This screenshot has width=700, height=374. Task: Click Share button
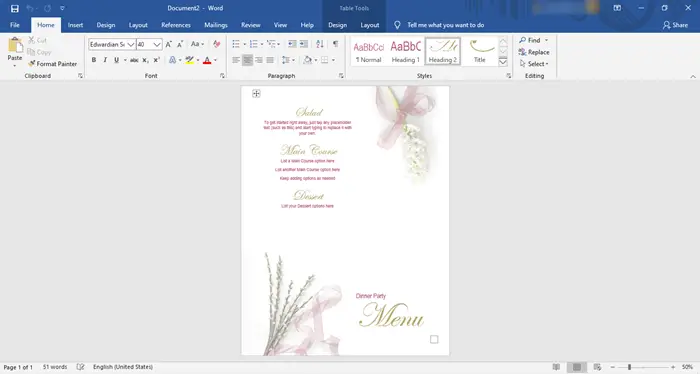[x=675, y=25]
